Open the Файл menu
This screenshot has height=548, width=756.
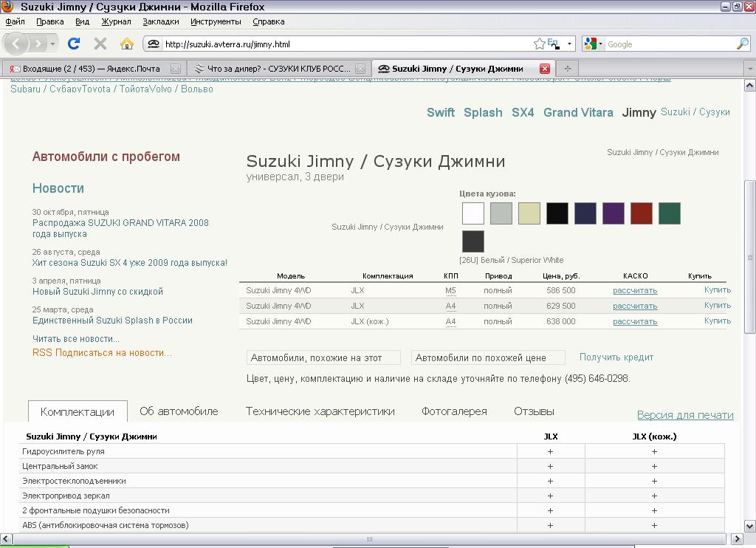[15, 21]
